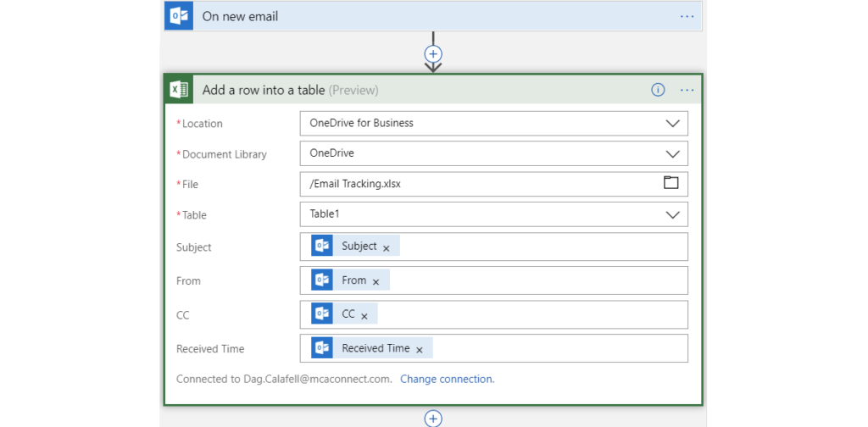Screen dimensions: 868x427
Task: Expand the Document Library dropdown
Action: pos(672,153)
